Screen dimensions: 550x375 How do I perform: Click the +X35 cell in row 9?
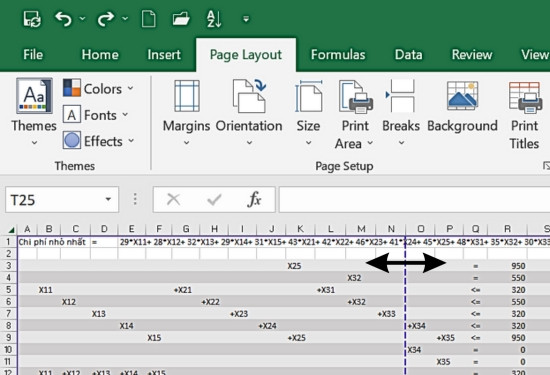446,337
